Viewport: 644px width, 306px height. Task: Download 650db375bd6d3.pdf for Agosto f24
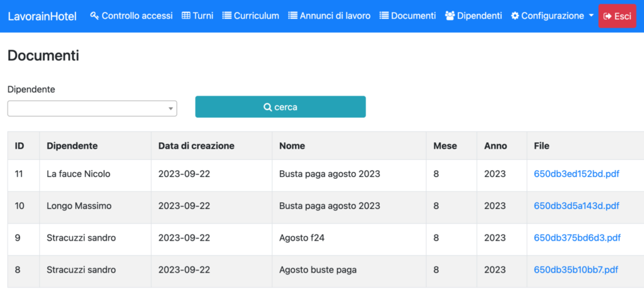point(577,238)
